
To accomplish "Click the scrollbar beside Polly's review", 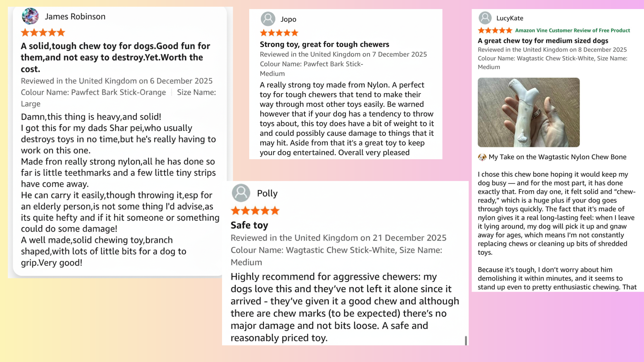I will (466, 340).
